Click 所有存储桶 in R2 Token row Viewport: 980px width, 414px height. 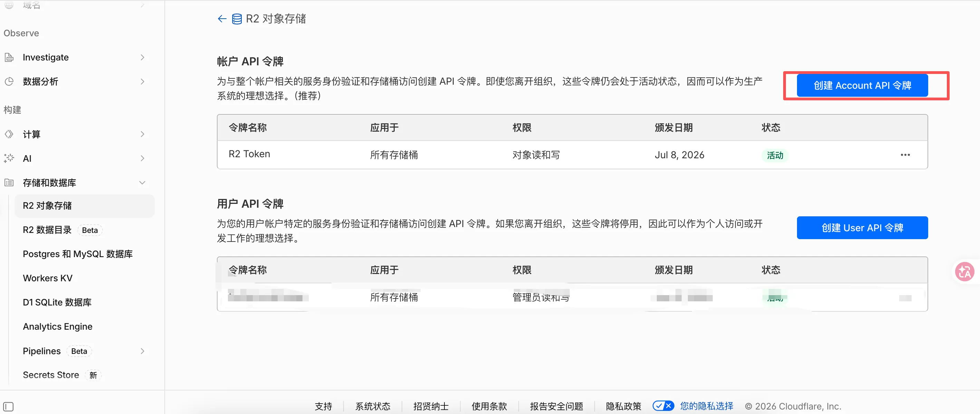(394, 154)
